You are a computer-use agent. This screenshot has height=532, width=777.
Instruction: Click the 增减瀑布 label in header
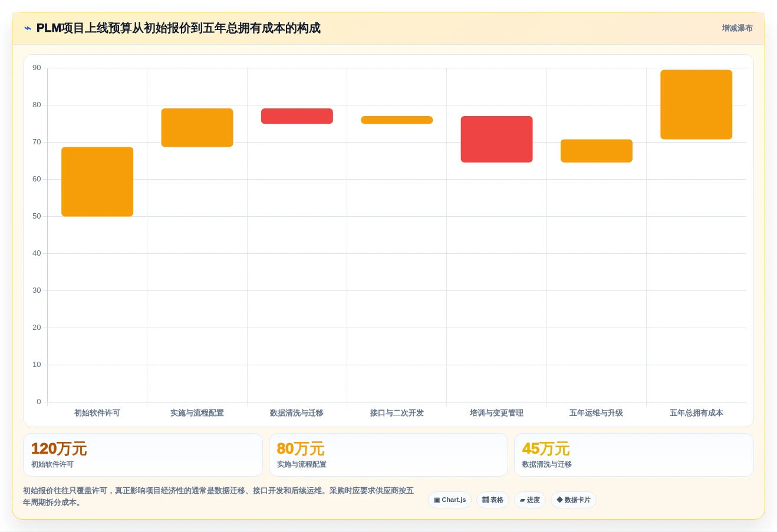point(737,28)
